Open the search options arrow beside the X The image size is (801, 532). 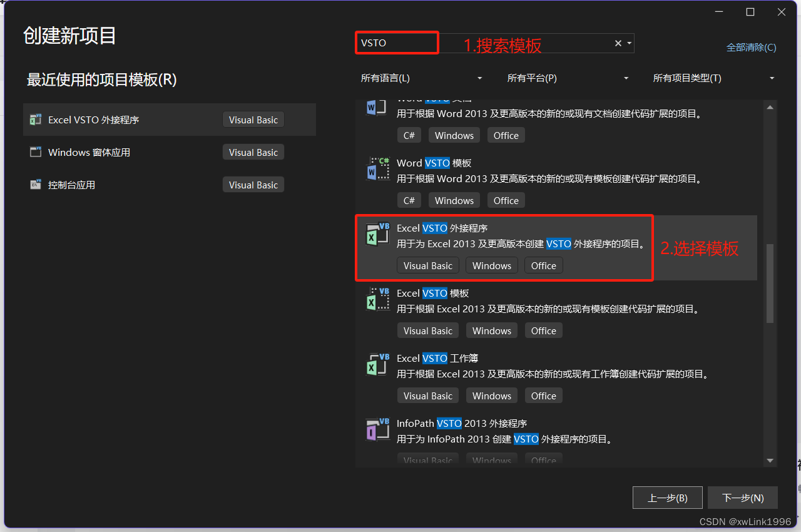coord(630,43)
